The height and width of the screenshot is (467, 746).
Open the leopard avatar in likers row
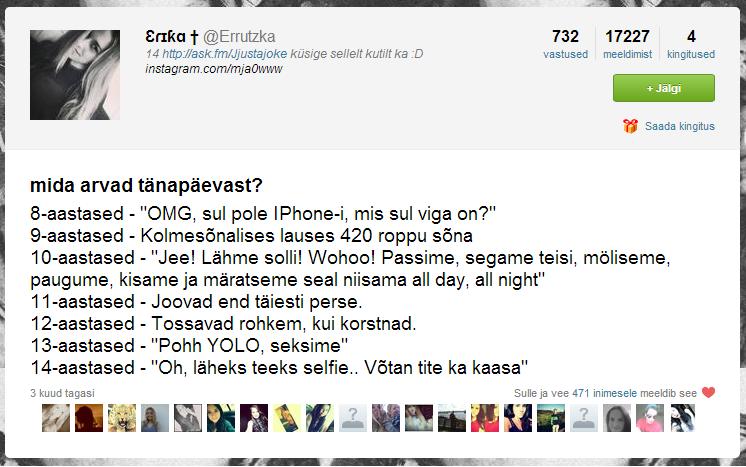[122, 418]
